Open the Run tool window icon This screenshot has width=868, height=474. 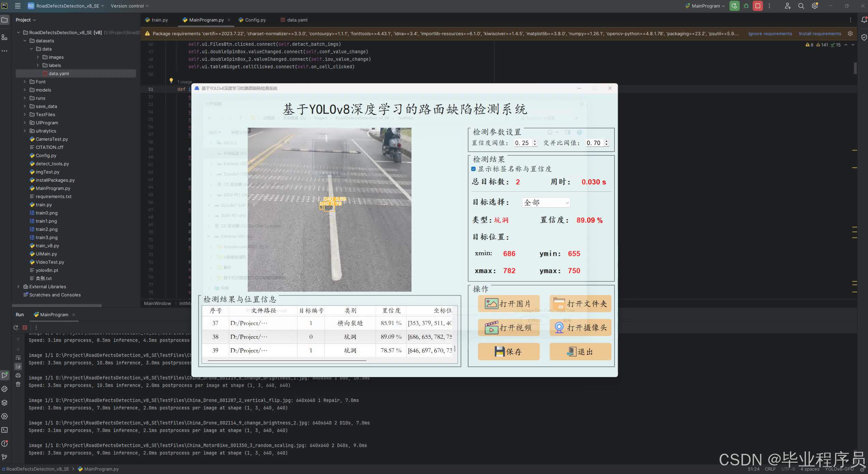(x=4, y=375)
